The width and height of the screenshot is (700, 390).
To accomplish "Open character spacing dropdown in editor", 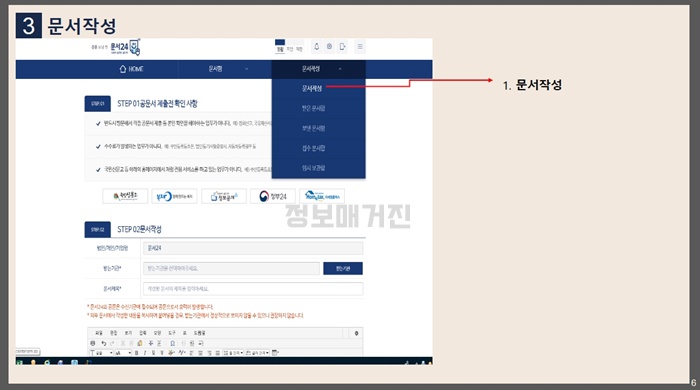I will 258,353.
